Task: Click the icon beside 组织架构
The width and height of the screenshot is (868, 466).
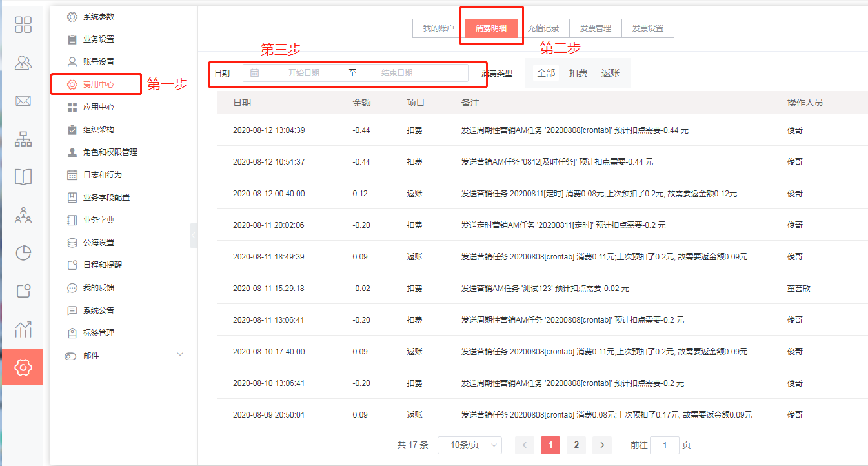Action: point(72,130)
